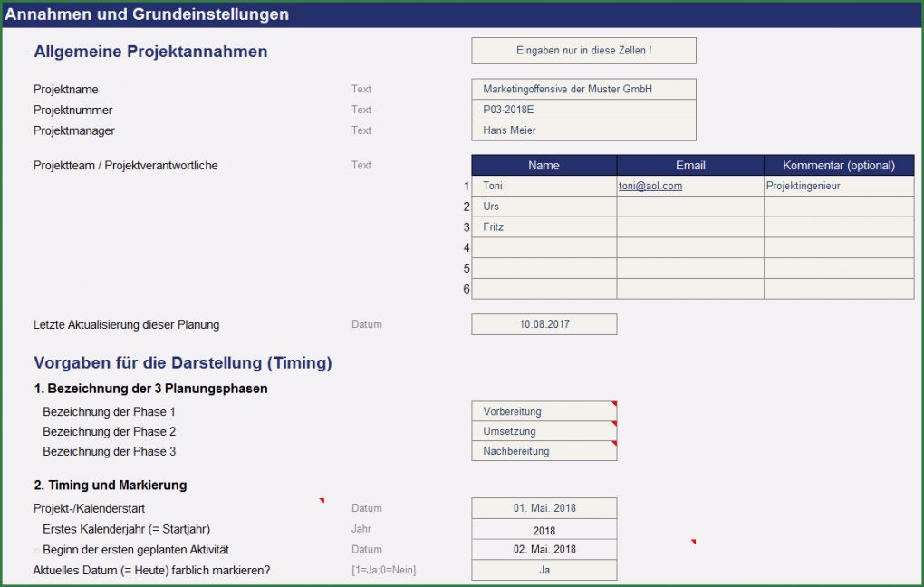924x587 pixels.
Task: Click the Projektmanager cell Hans Meier
Action: click(583, 130)
